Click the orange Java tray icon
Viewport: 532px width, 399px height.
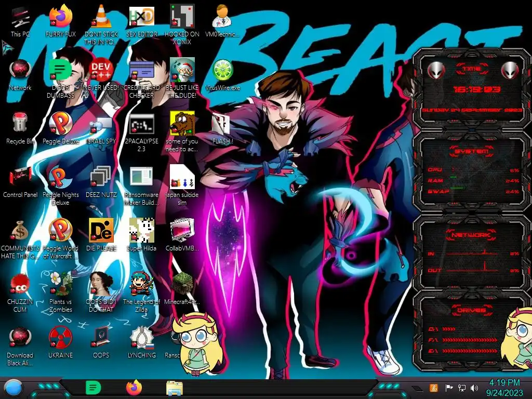coord(434,388)
